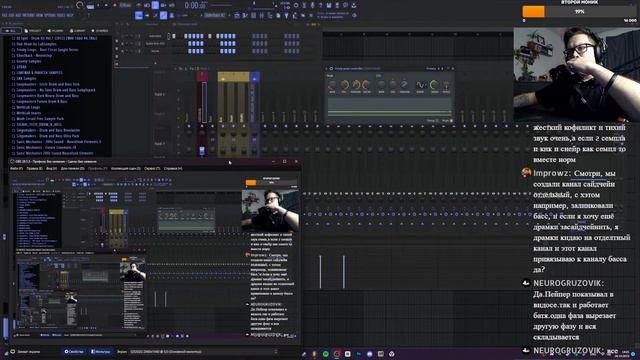
Task: Click the green LFO SPEED knob
Action: coord(434,85)
